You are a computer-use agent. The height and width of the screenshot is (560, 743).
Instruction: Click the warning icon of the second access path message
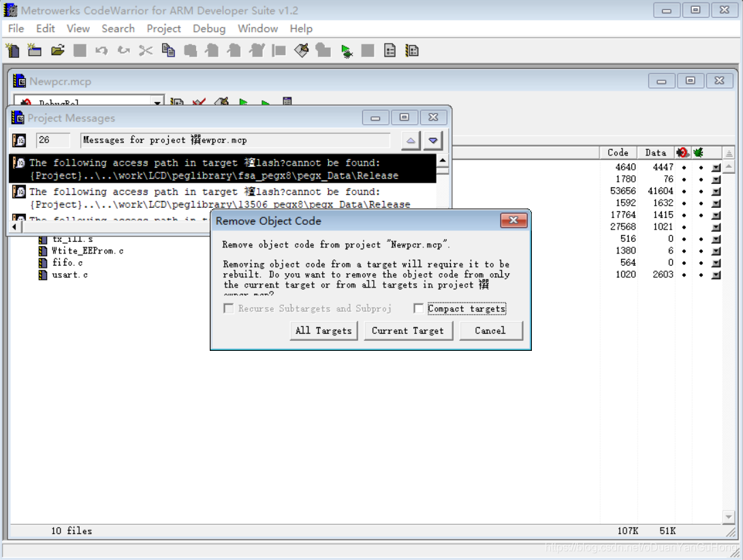(x=19, y=192)
